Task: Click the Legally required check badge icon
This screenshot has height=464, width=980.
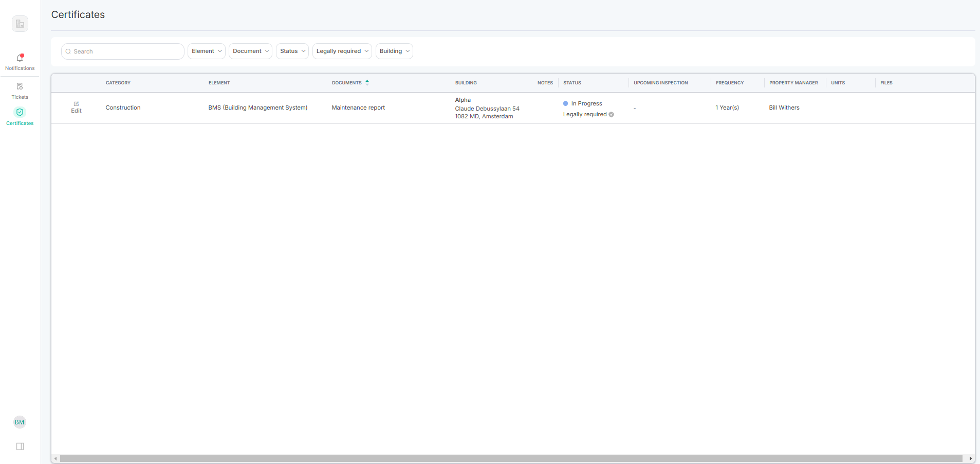Action: pos(612,115)
